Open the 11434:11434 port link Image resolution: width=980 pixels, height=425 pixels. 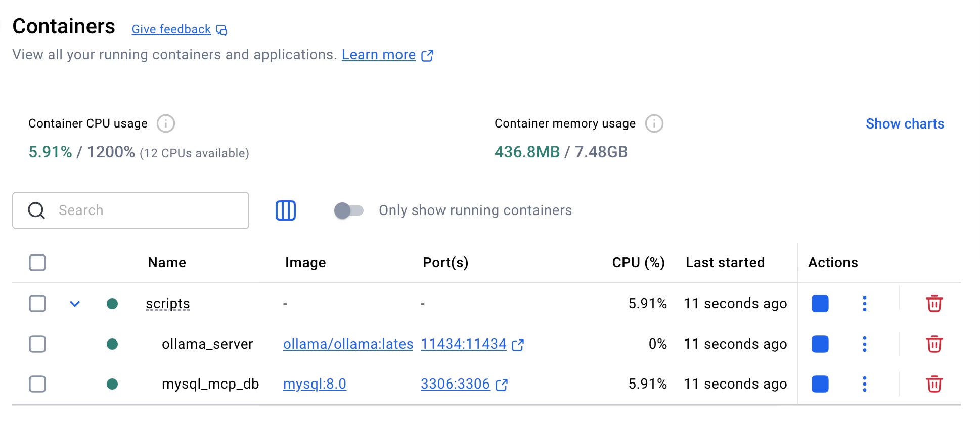point(463,344)
